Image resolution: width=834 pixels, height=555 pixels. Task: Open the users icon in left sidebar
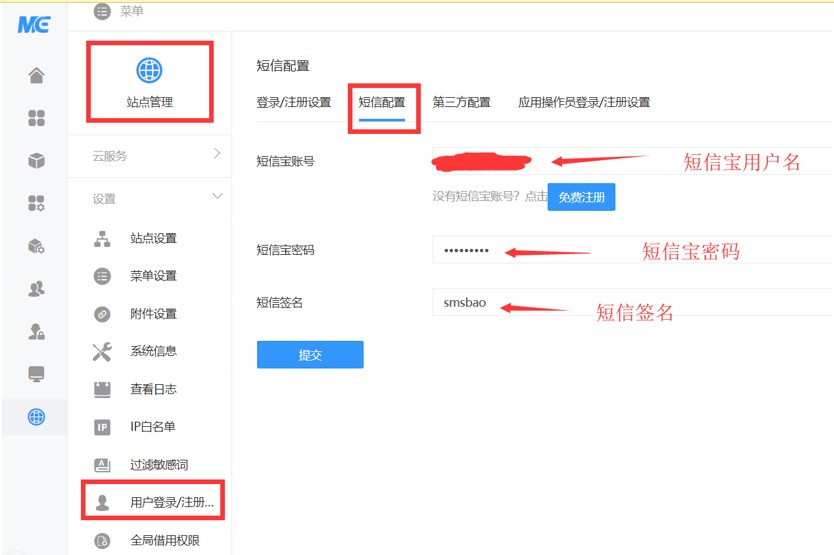tap(36, 289)
